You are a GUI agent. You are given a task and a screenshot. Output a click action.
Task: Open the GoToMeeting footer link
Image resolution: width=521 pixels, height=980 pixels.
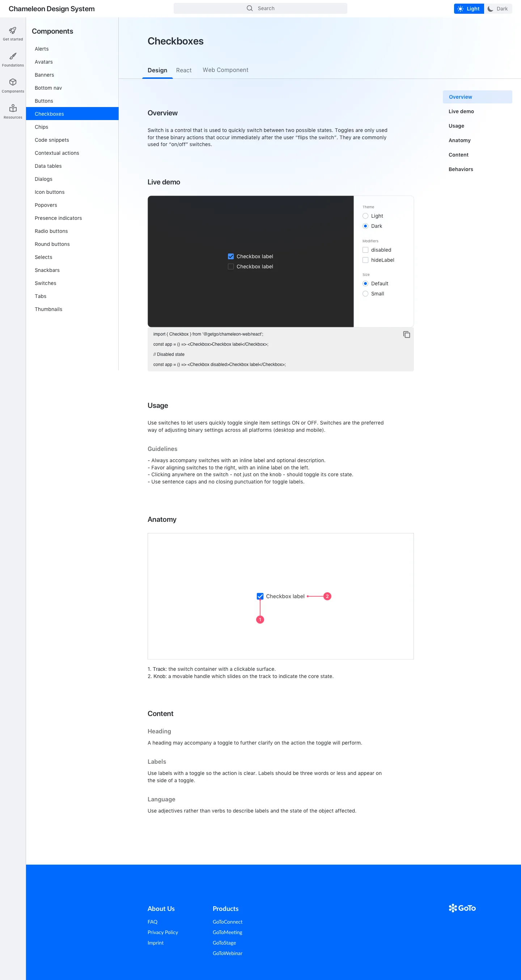pyautogui.click(x=228, y=932)
